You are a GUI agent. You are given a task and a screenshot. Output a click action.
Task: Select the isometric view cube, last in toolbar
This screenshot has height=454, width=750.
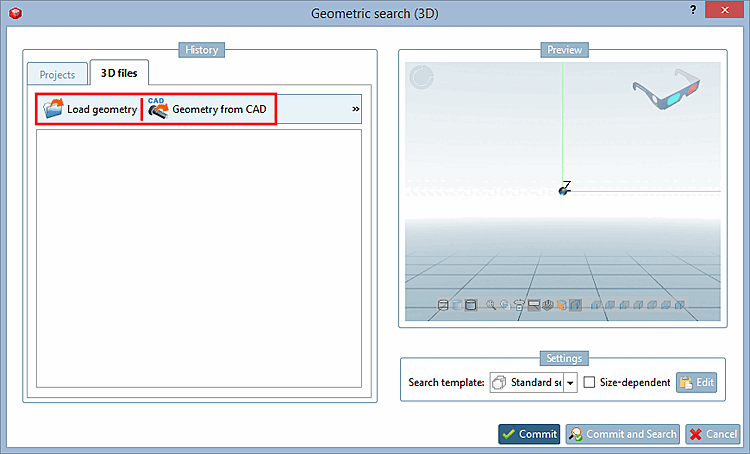pyautogui.click(x=680, y=305)
